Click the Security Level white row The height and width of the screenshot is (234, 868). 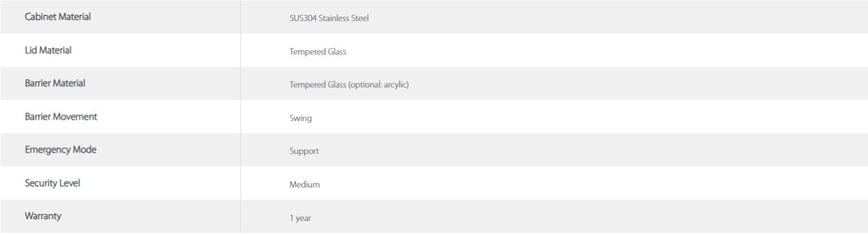click(x=434, y=184)
